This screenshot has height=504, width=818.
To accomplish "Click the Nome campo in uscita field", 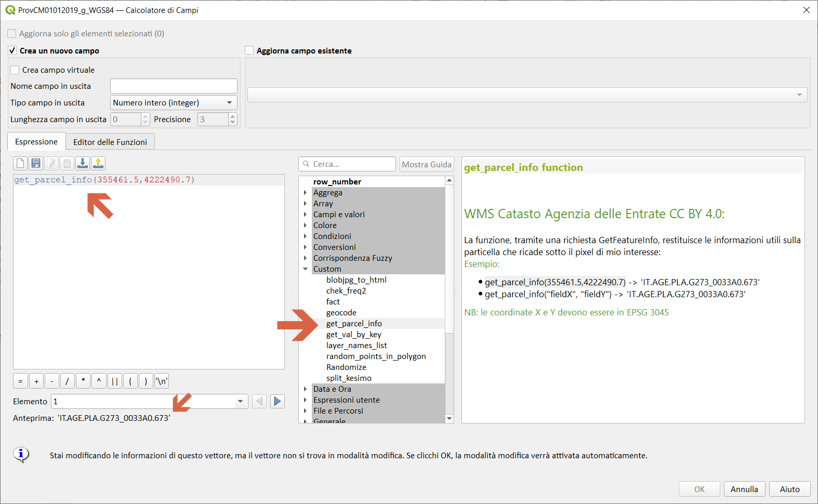I will click(x=174, y=86).
